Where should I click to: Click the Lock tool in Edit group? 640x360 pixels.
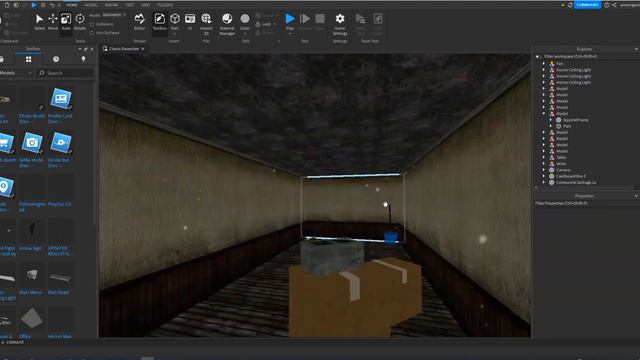click(264, 24)
